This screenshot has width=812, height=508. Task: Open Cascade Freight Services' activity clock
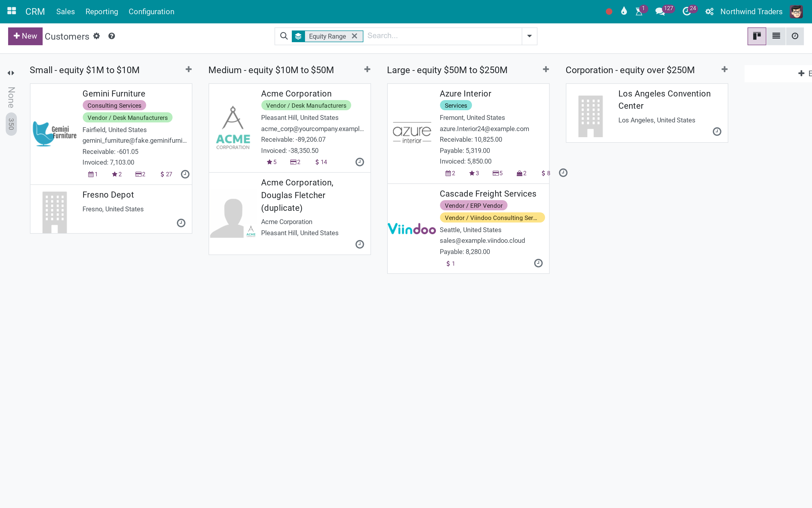pos(538,263)
